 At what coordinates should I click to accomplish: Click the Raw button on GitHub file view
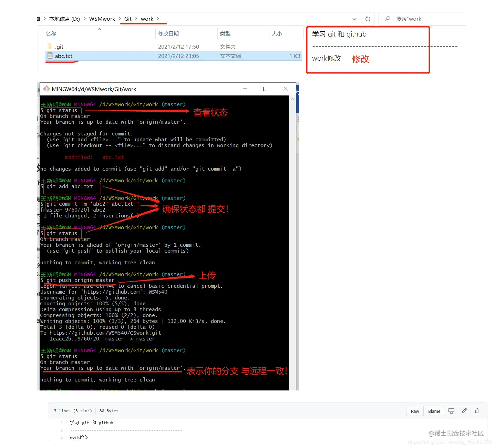coord(415,411)
